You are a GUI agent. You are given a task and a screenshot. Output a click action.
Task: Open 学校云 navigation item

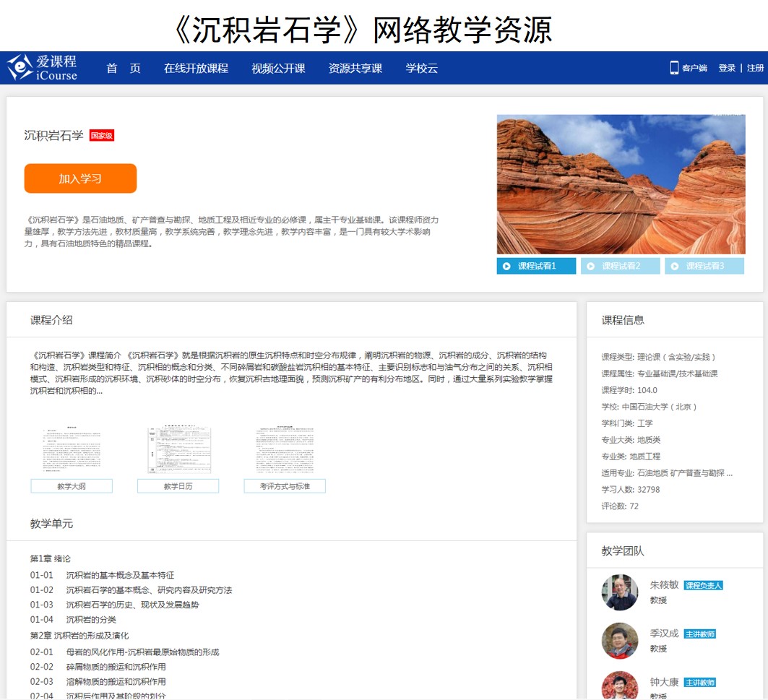click(x=421, y=69)
